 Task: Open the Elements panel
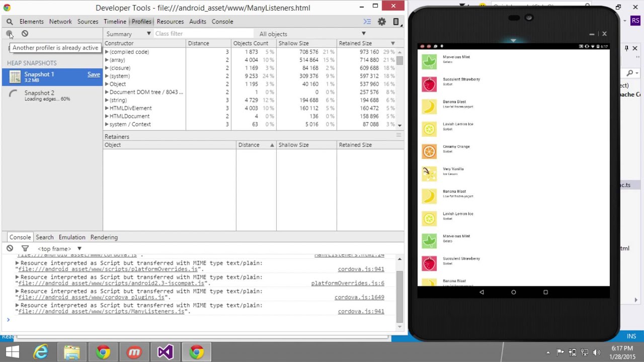32,22
